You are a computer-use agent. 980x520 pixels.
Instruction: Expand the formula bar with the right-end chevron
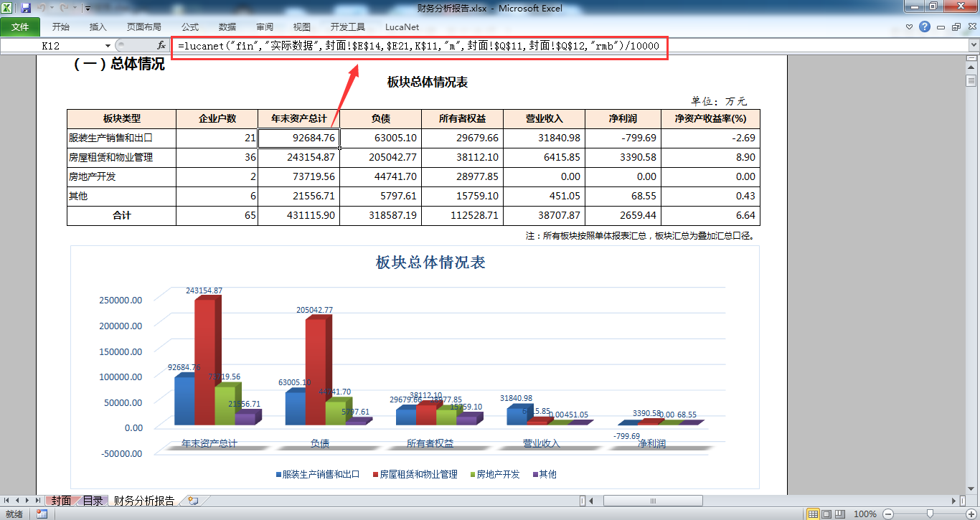point(974,45)
